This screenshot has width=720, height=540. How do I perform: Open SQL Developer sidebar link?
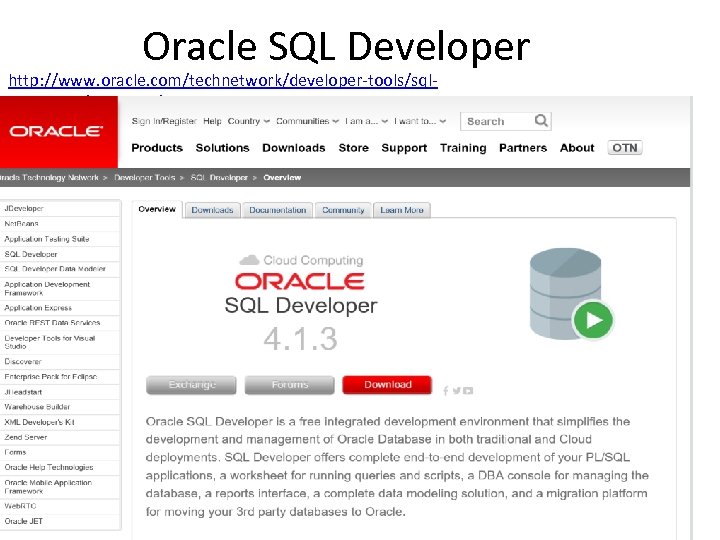click(x=60, y=254)
